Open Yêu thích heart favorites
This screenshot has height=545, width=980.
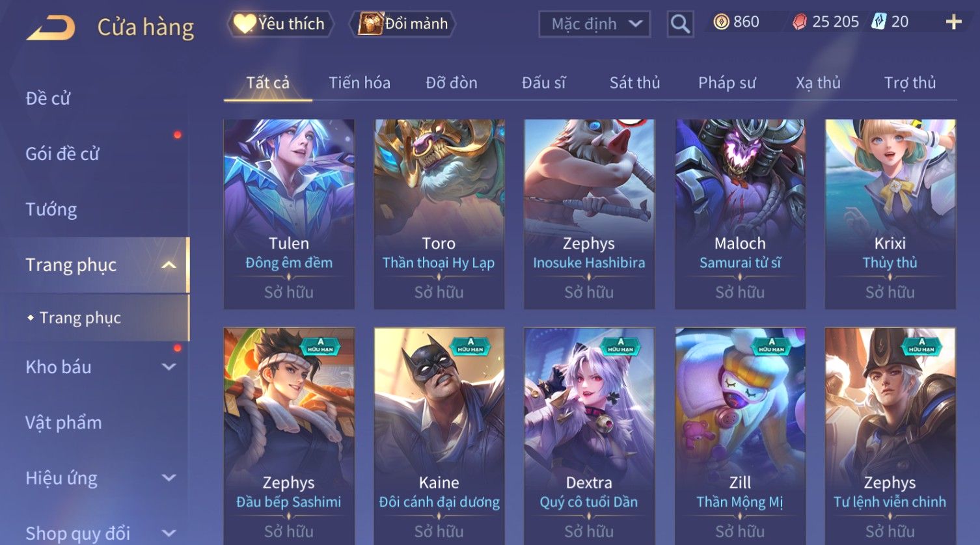tap(280, 23)
